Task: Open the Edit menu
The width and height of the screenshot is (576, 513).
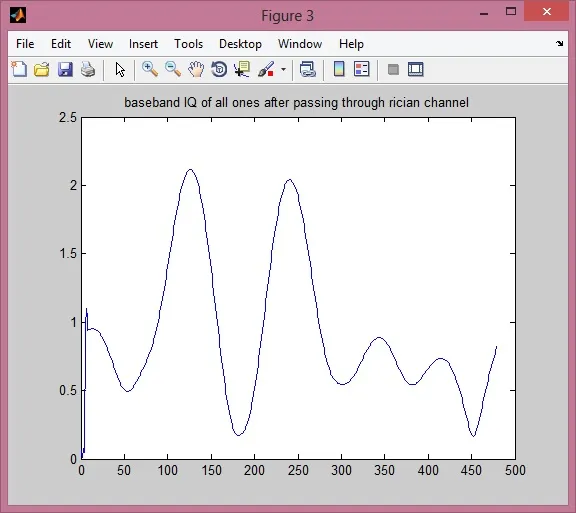Action: (61, 44)
